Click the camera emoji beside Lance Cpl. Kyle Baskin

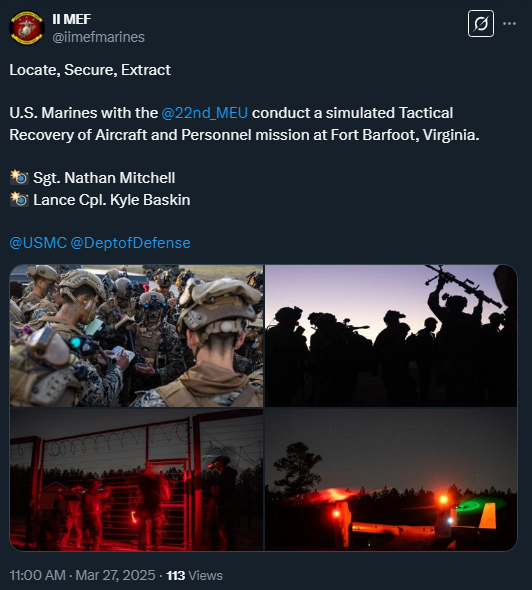pos(19,199)
